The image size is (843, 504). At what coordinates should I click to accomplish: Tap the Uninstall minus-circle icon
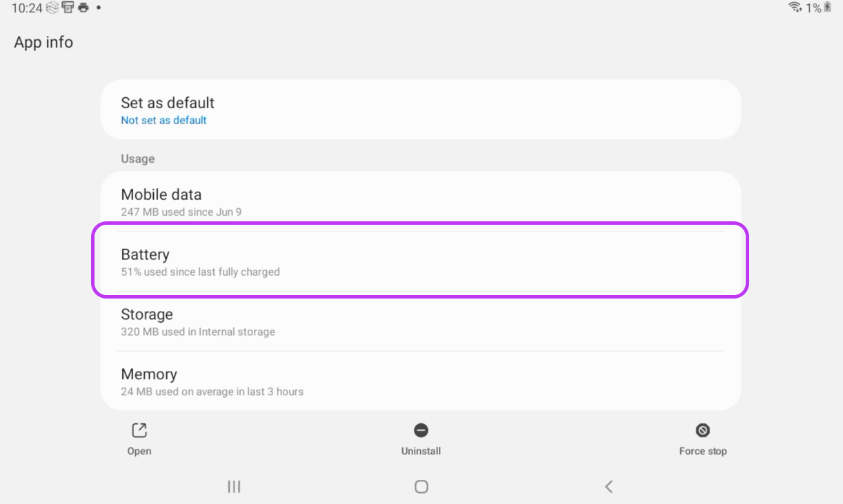(x=421, y=431)
